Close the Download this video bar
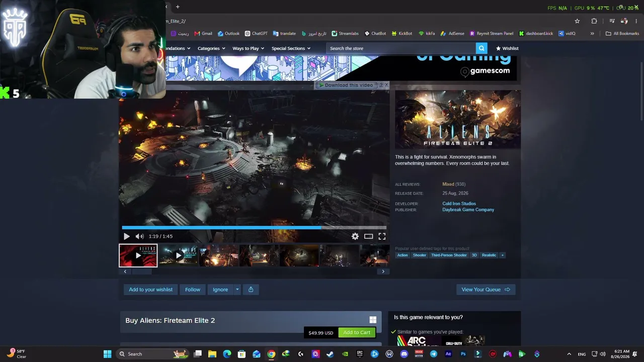 (x=386, y=85)
